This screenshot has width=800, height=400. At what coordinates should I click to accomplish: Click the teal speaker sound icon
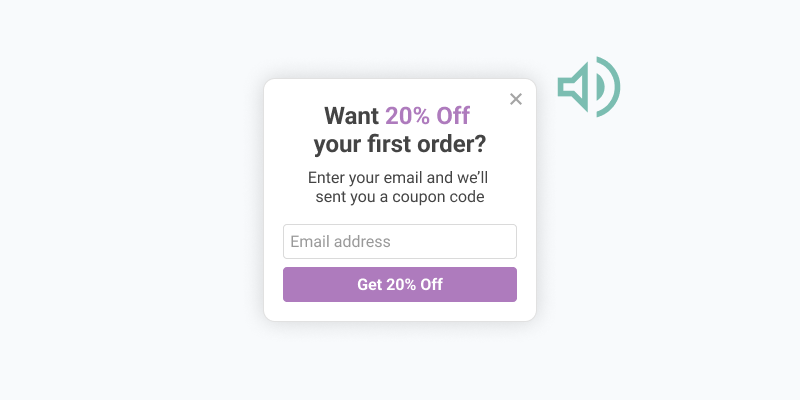coord(588,87)
